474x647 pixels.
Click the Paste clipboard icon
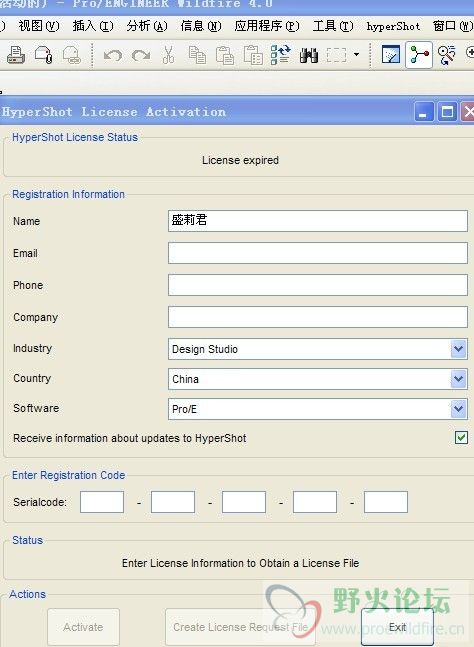tap(225, 55)
